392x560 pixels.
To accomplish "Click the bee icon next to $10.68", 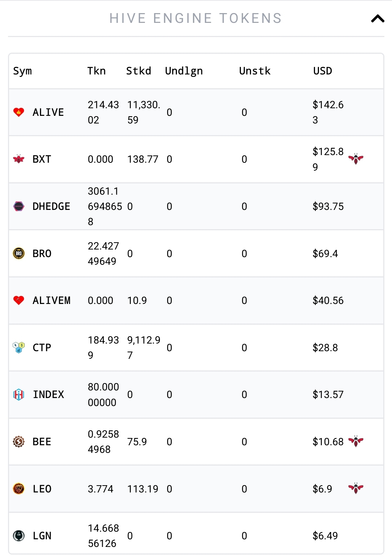I will (356, 441).
